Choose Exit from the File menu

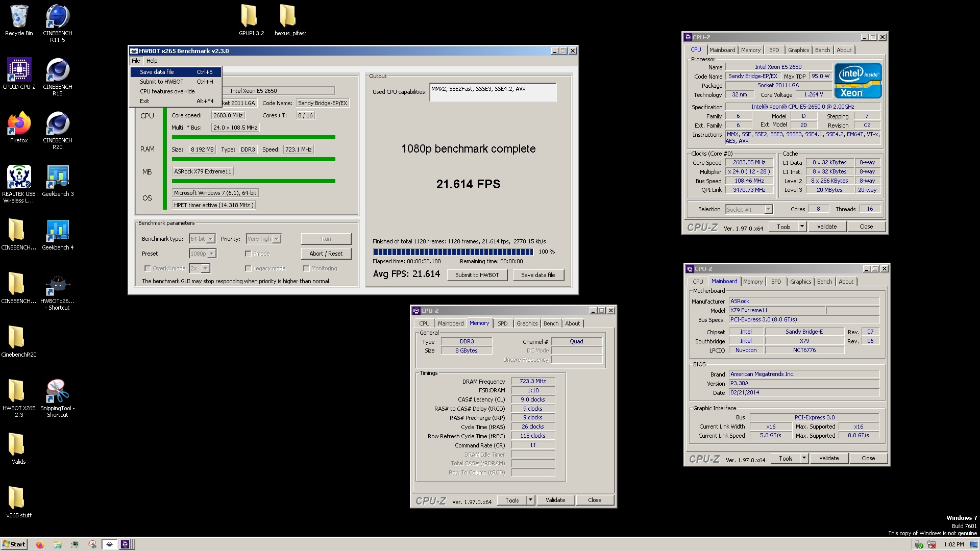point(176,101)
